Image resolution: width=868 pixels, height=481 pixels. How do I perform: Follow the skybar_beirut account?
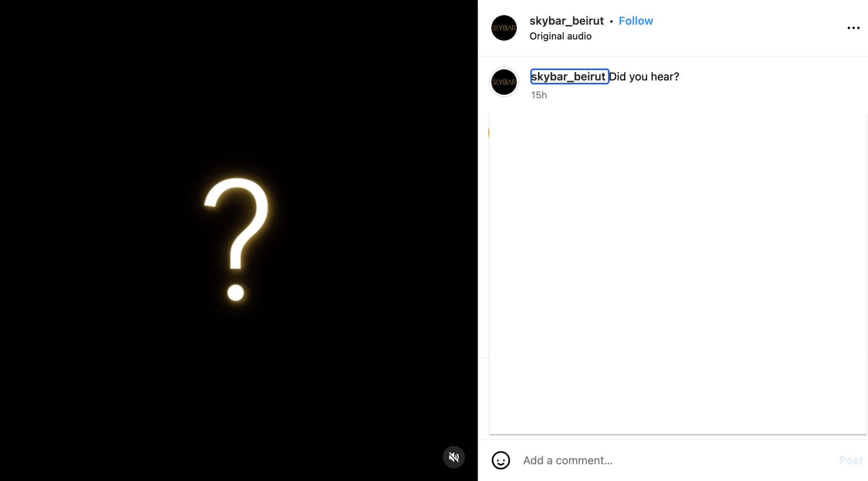point(635,21)
